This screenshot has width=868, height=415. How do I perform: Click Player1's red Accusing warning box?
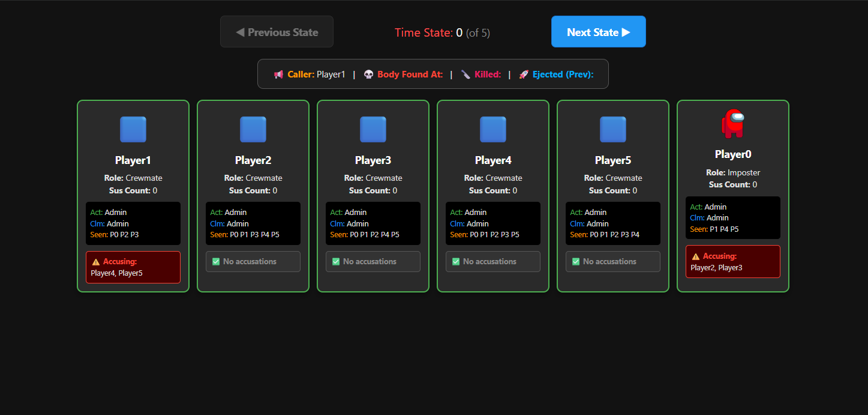point(133,267)
